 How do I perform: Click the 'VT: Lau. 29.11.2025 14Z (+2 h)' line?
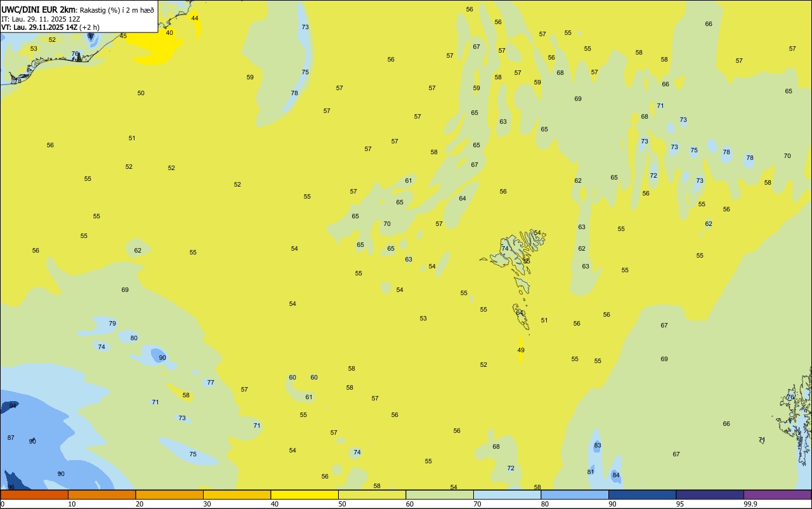click(50, 27)
